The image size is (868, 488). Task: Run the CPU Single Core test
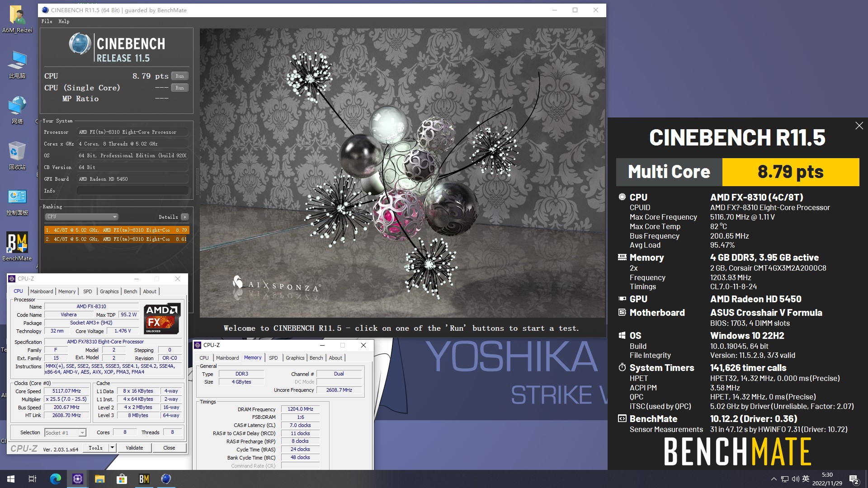tap(179, 88)
